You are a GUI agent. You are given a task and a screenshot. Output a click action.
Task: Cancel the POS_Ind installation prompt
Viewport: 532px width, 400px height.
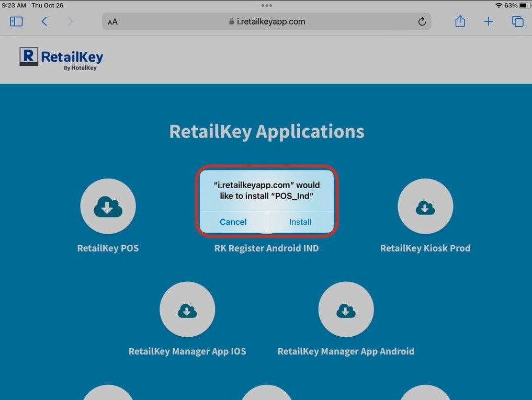[233, 222]
